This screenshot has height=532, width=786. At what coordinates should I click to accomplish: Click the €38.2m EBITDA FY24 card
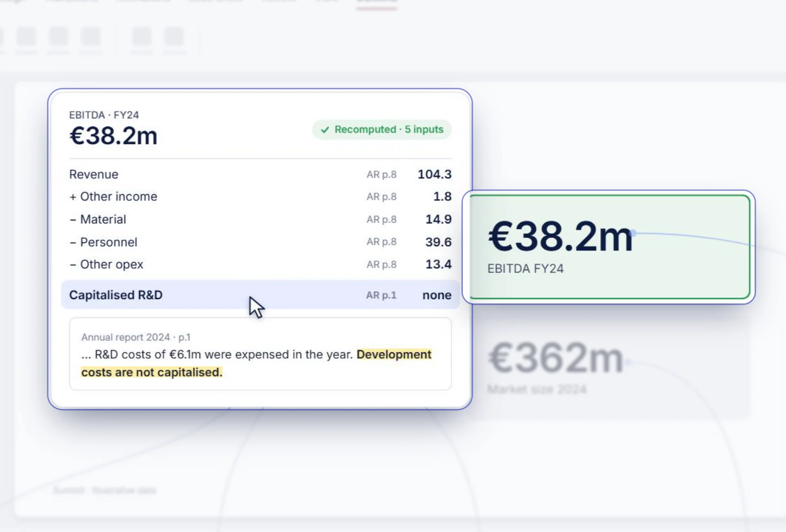[610, 247]
